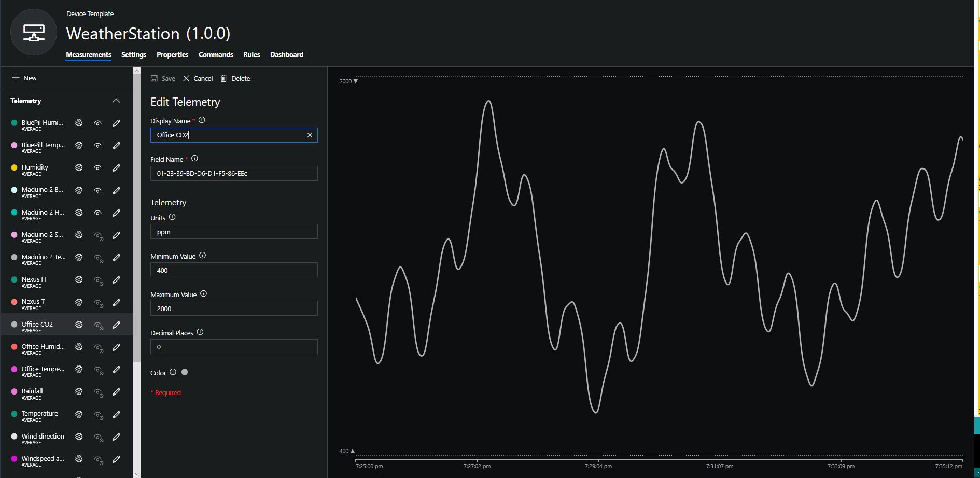This screenshot has height=478, width=980.
Task: Show Office CO2 measurement on chart
Action: pos(98,325)
